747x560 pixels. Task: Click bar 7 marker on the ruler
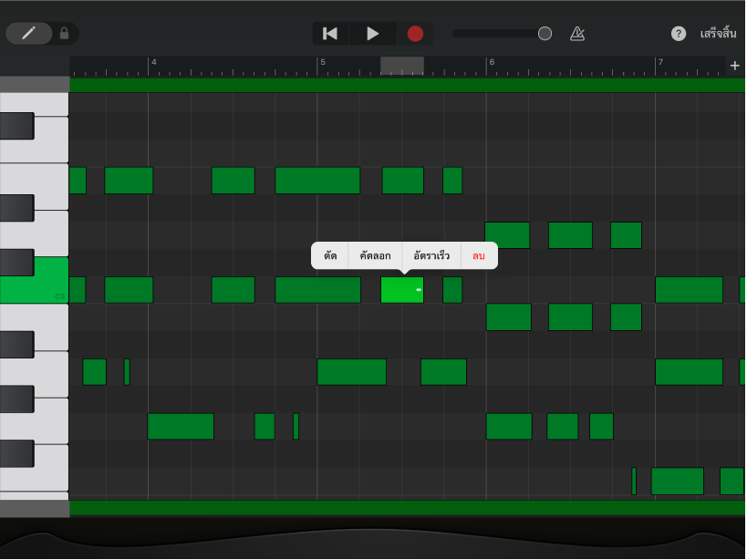(660, 62)
